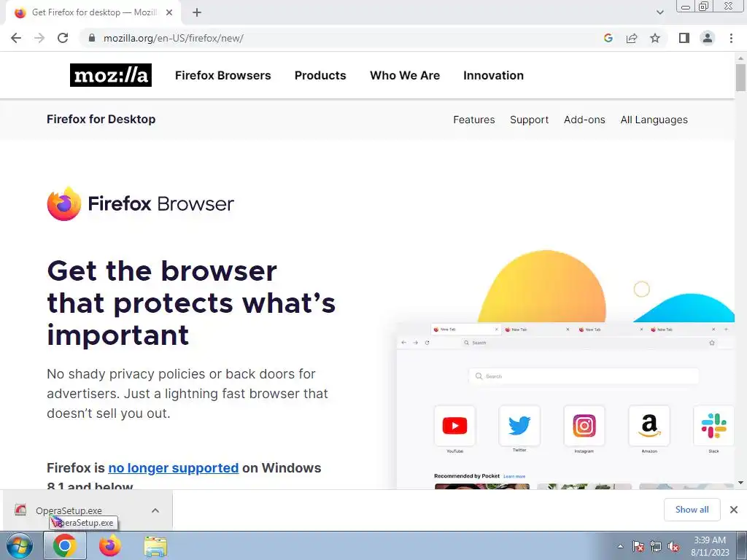
Task: Click the YouTube tile in the preview image
Action: tap(454, 426)
